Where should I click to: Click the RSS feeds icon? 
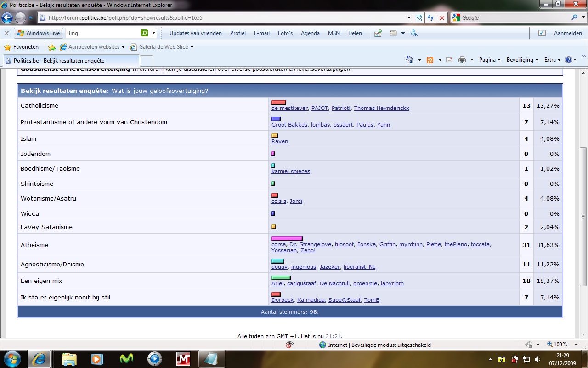click(x=430, y=60)
